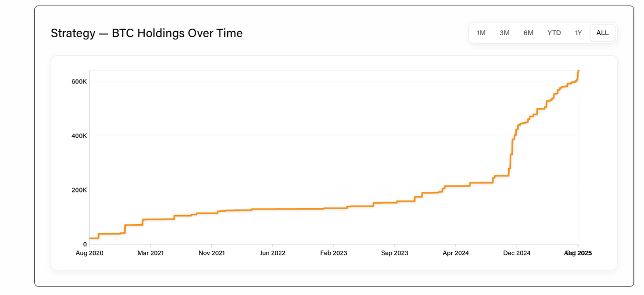Click the Mar 2021 x-axis label
The width and height of the screenshot is (644, 295).
click(x=150, y=253)
